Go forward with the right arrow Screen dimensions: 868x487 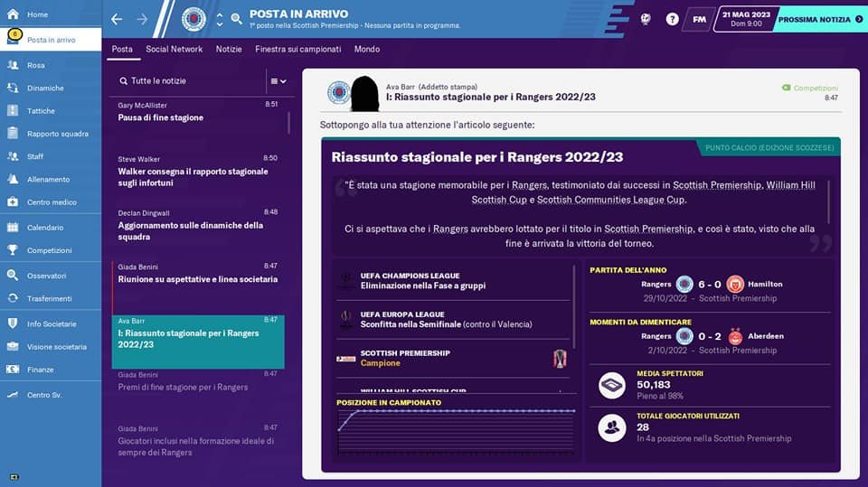point(142,19)
